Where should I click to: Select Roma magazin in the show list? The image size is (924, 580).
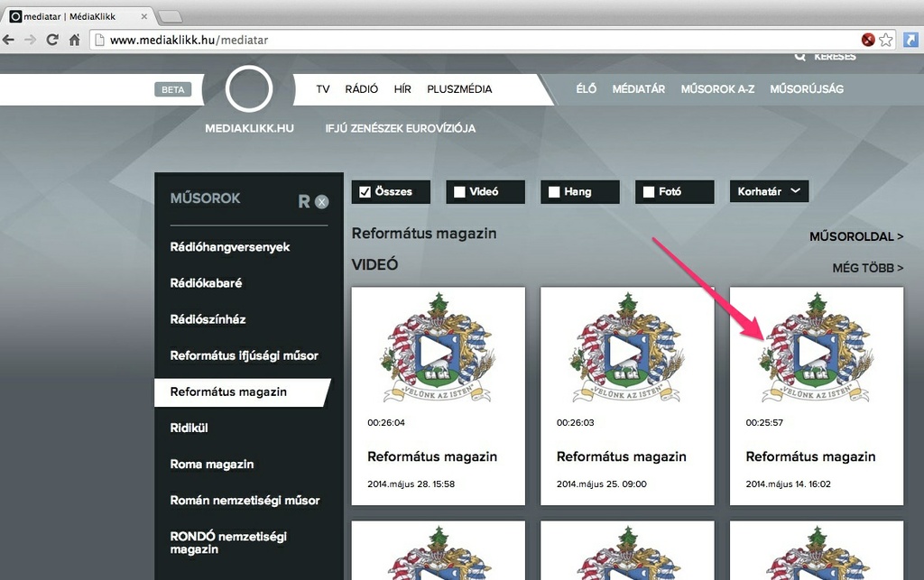coord(211,464)
